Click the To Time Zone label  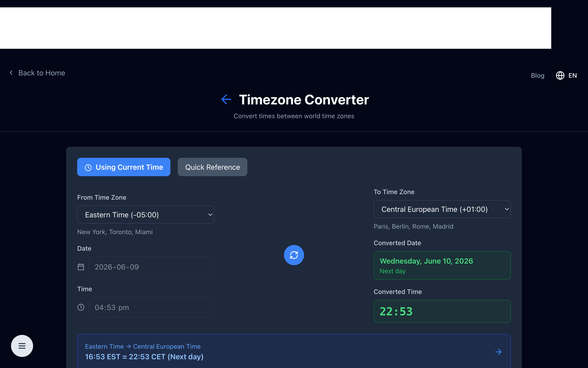click(x=394, y=192)
